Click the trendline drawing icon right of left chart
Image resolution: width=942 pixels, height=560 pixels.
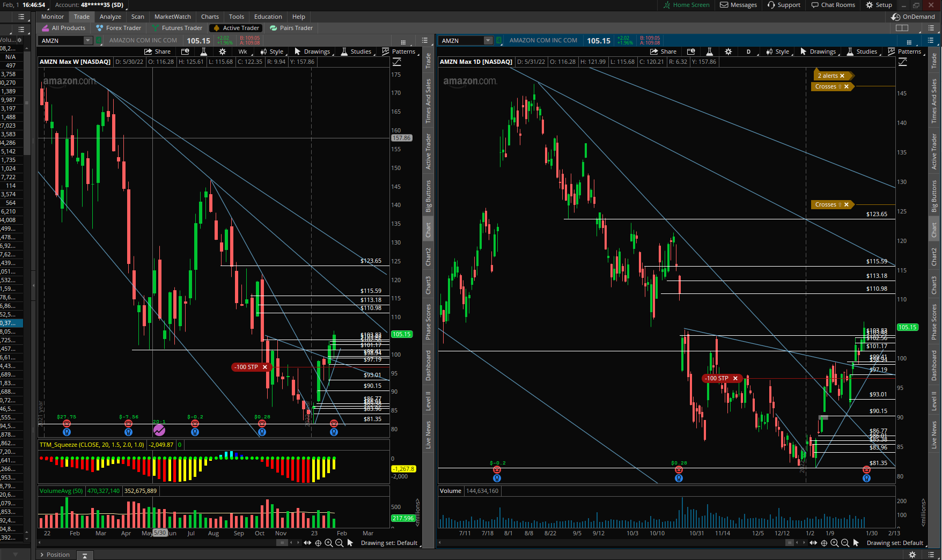(397, 62)
